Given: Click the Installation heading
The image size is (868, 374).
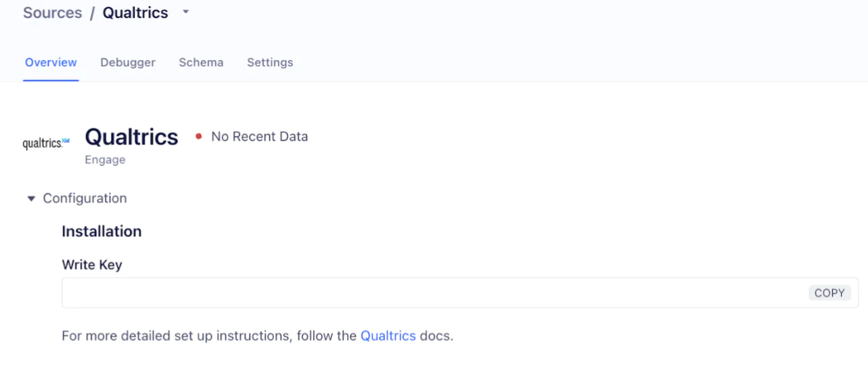Looking at the screenshot, I should tap(102, 231).
